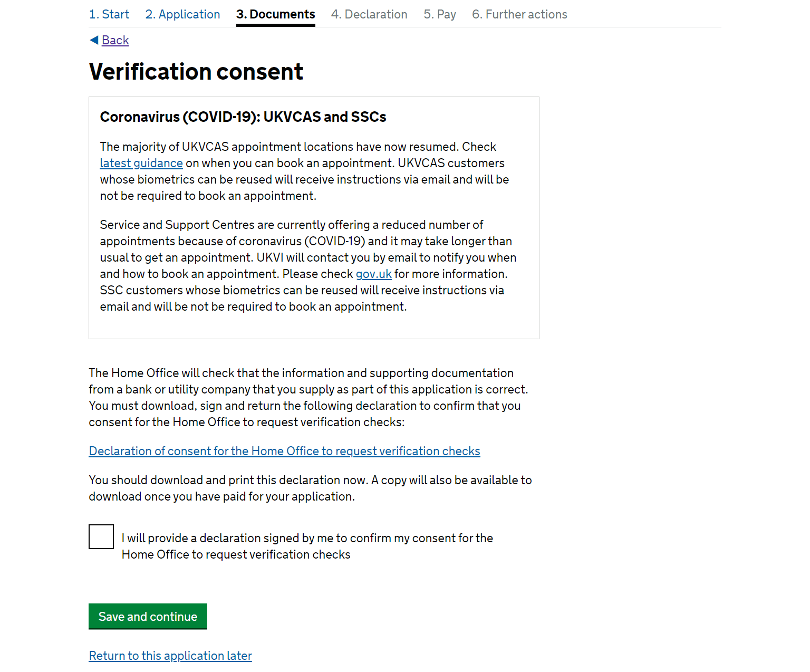The height and width of the screenshot is (672, 810).
Task: Follow the gov.uk link
Action: [373, 274]
